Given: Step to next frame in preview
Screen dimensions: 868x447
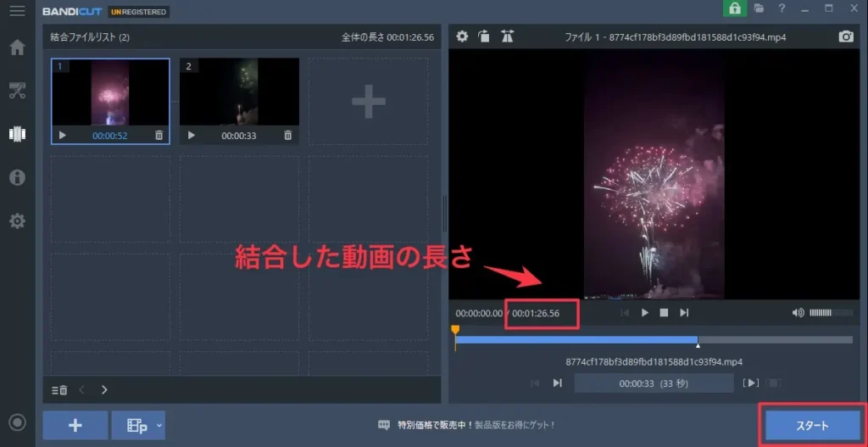Looking at the screenshot, I should point(684,313).
